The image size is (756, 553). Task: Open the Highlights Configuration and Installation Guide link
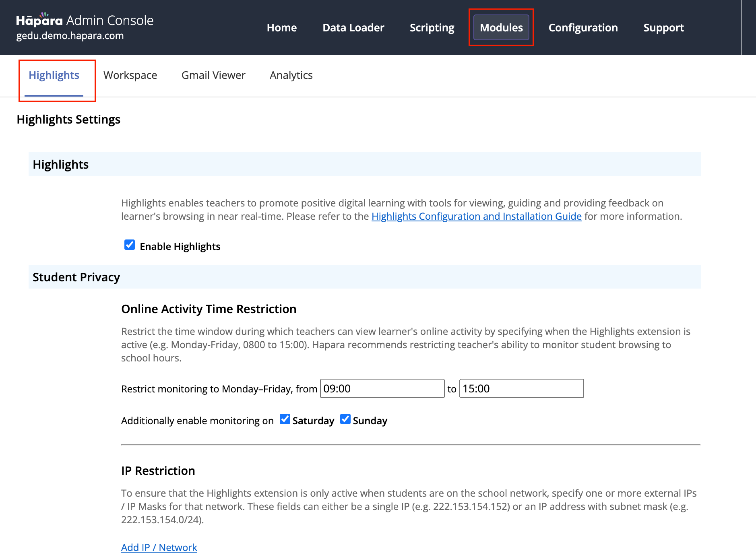click(476, 216)
